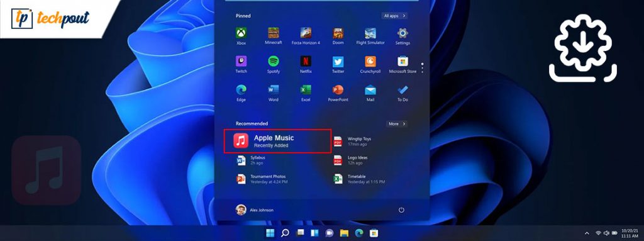Open the Settings gear in Pinned
This screenshot has width=644, height=241.
[x=402, y=36]
